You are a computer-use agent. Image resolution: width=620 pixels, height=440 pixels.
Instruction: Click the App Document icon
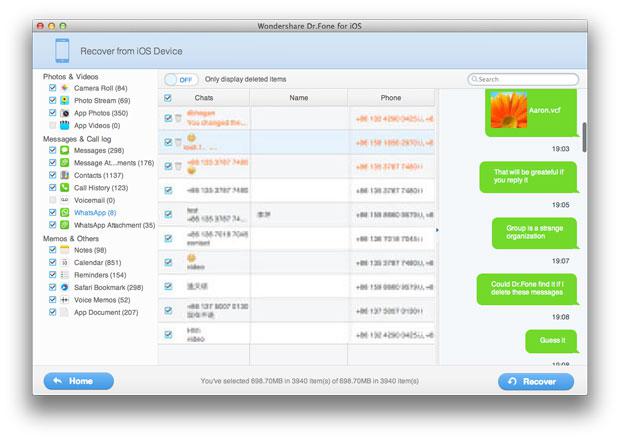tap(64, 312)
